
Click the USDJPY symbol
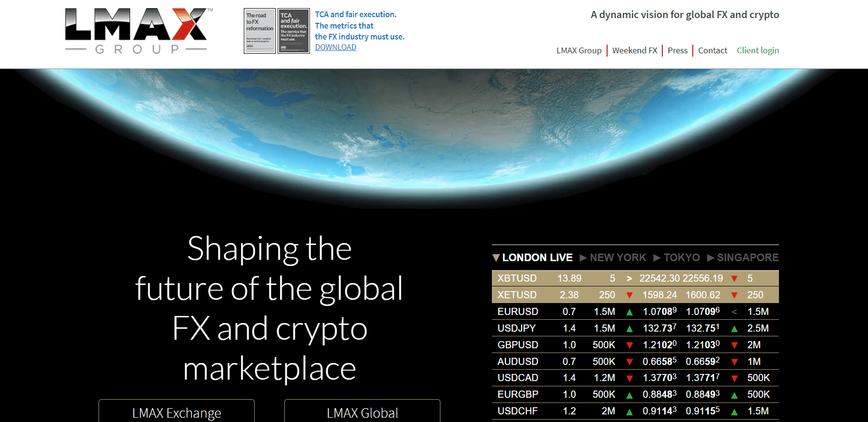coord(517,328)
